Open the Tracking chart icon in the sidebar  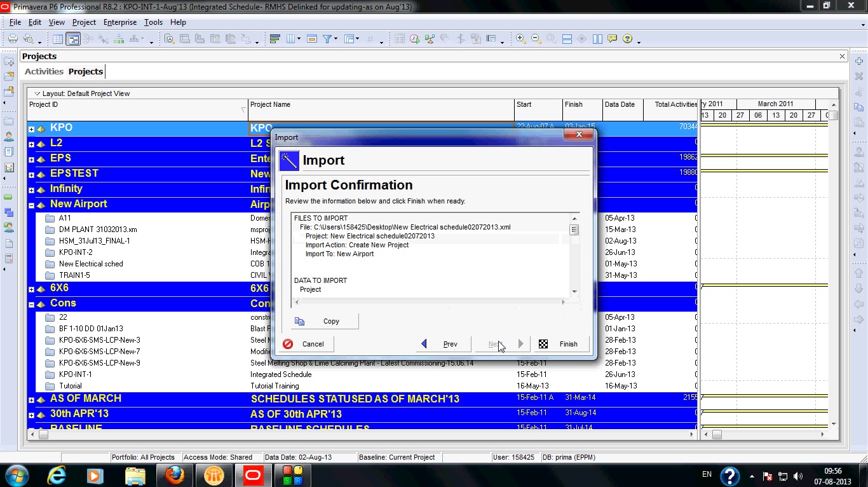[x=9, y=167]
